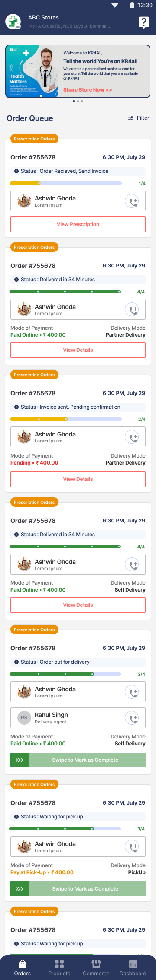Open the KR4All welcome banner
Screen dimensions: 156x980
click(78, 71)
